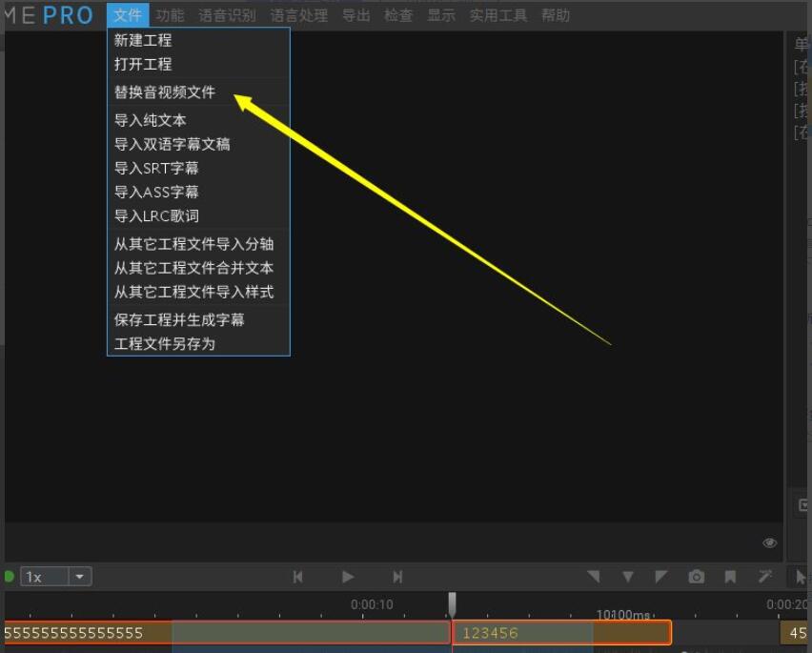This screenshot has height=653, width=812.
Task: Select 从其它工程文件合并文本 entry
Action: [198, 268]
